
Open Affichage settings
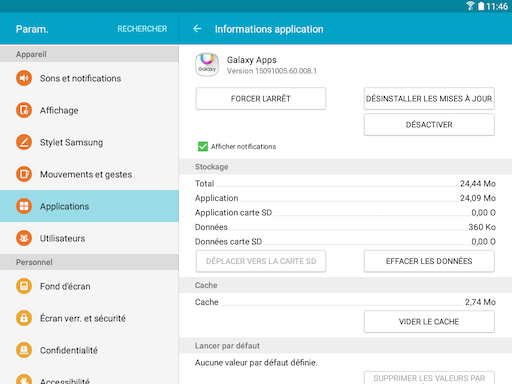click(x=89, y=110)
